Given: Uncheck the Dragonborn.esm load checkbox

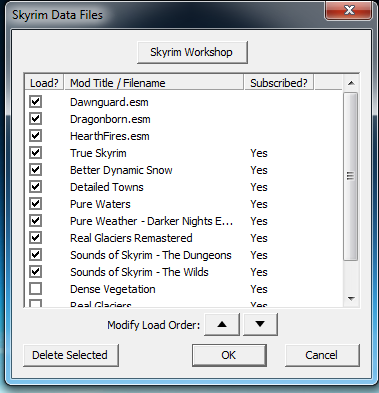Looking at the screenshot, I should tap(36, 119).
